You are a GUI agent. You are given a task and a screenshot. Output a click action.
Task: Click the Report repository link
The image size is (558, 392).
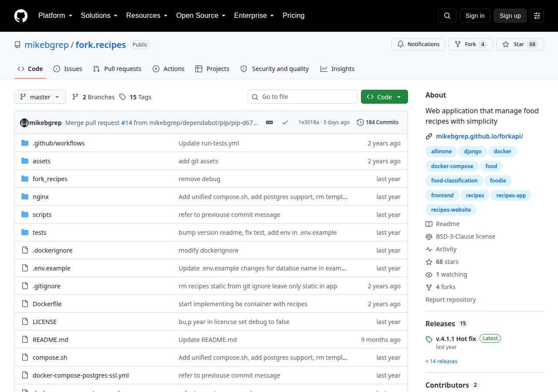click(450, 300)
